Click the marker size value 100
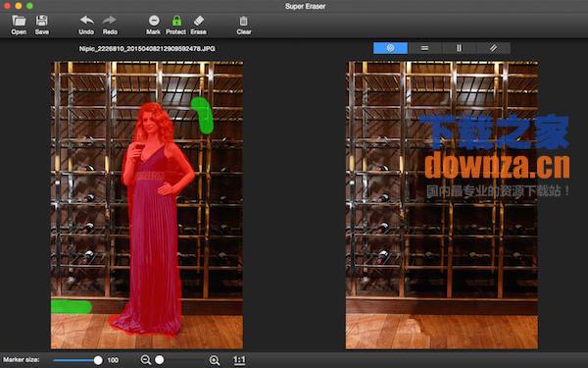The width and height of the screenshot is (588, 368). pyautogui.click(x=113, y=360)
